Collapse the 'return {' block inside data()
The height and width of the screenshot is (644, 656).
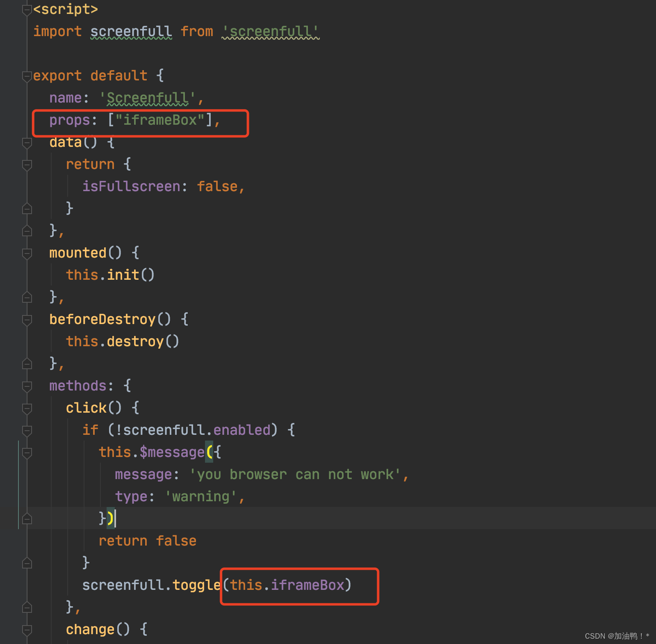pos(27,164)
